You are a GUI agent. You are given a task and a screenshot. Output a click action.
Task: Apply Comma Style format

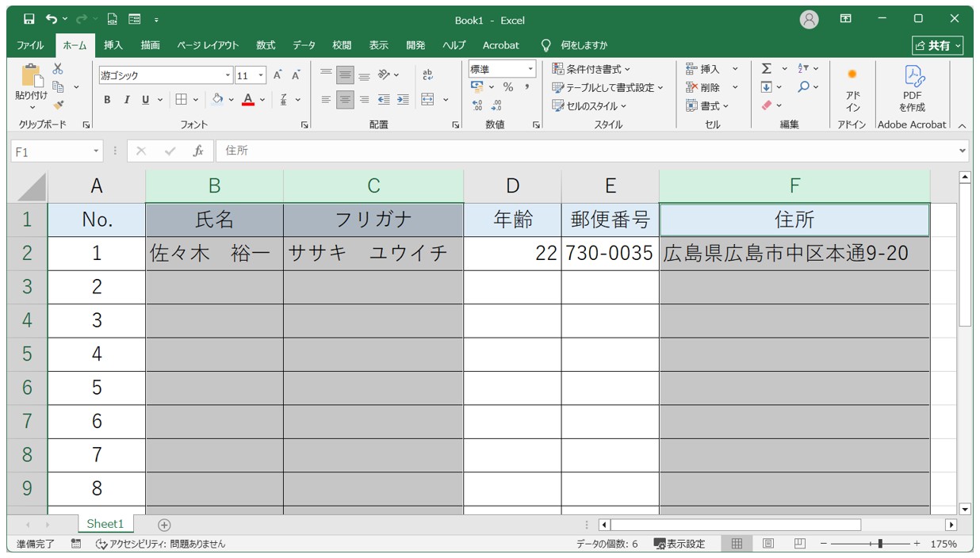click(x=526, y=87)
